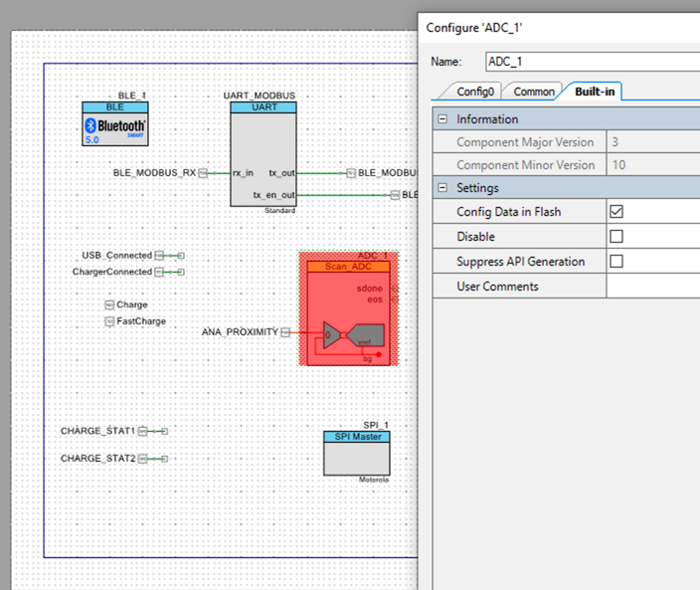Collapse the Settings section
The width and height of the screenshot is (700, 590).
coord(442,188)
